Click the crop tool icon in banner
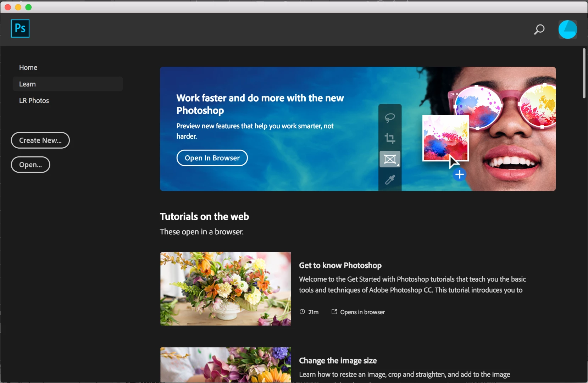 tap(390, 138)
